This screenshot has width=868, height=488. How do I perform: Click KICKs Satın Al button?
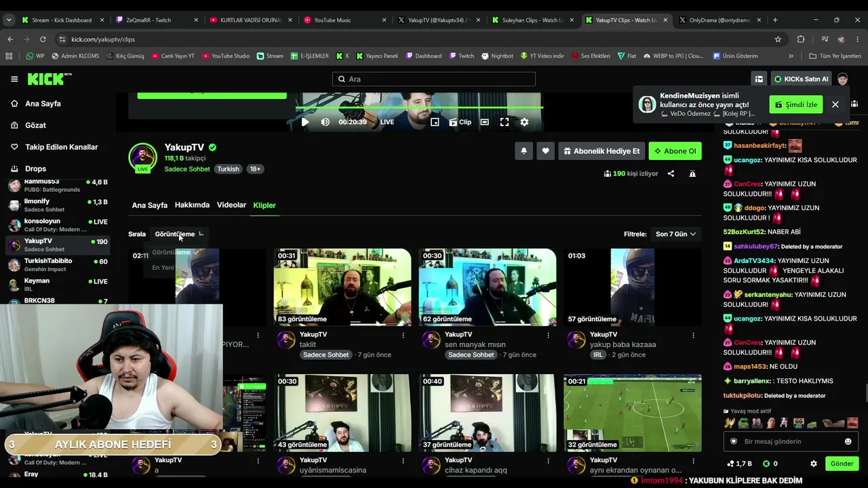pyautogui.click(x=801, y=79)
